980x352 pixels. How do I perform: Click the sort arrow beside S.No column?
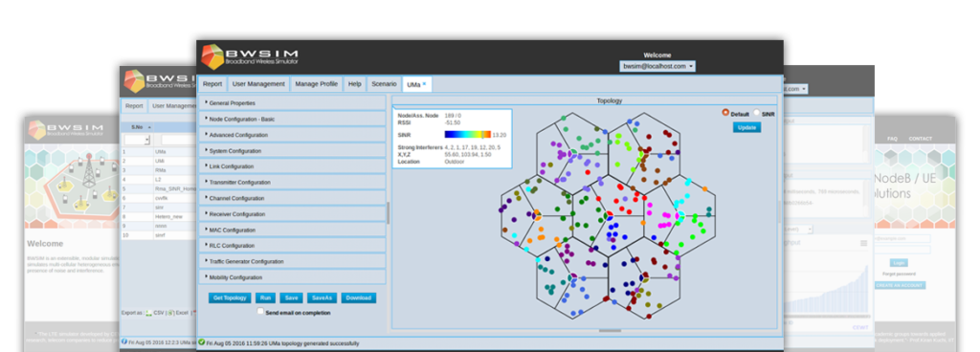click(149, 127)
